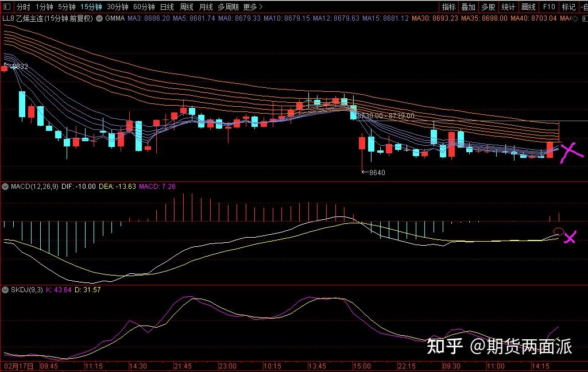588x372 pixels.
Task: Click the MA5: 8681.74 value
Action: 194,18
